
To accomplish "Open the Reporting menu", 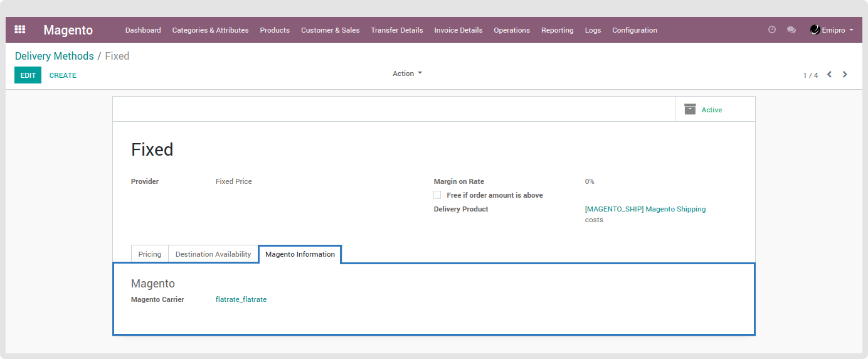I will 558,30.
